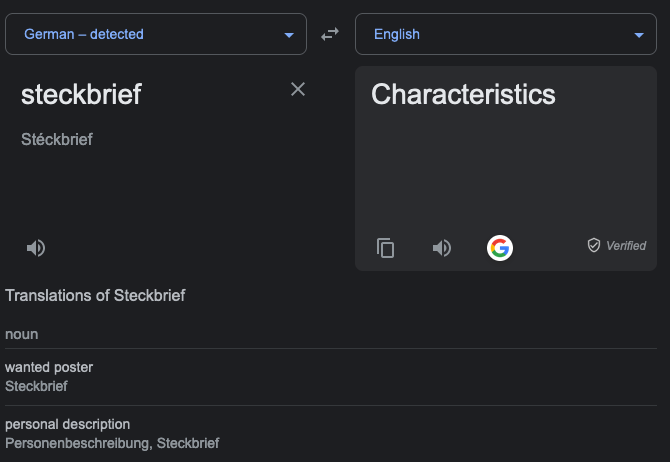Swap the source and target languages
Screen dimensions: 670x462
[330, 35]
